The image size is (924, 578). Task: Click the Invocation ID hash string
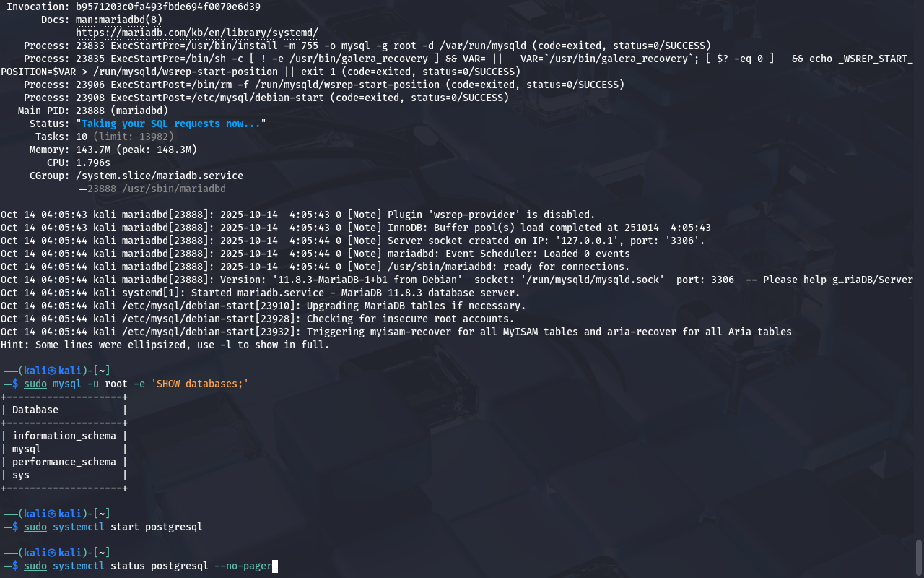click(167, 7)
